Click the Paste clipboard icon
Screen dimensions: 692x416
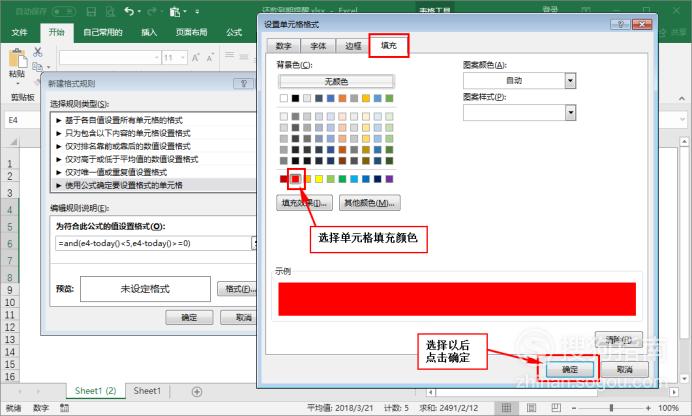click(18, 59)
